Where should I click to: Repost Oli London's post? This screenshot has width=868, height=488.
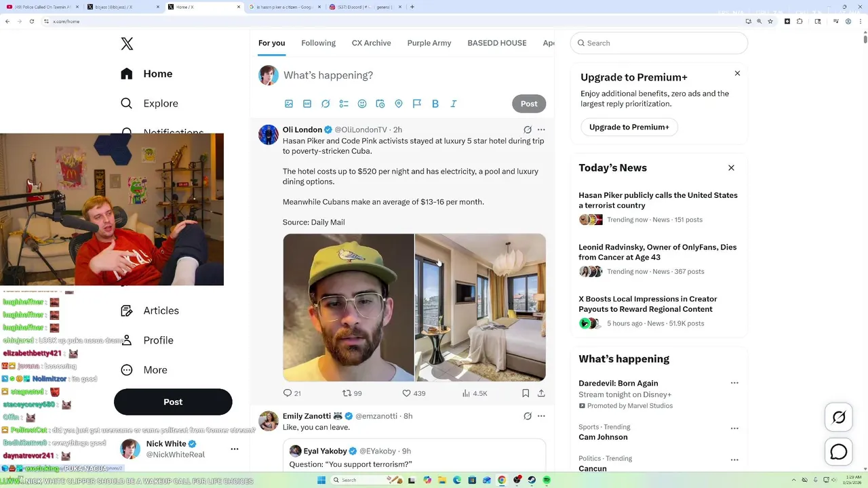pyautogui.click(x=352, y=393)
